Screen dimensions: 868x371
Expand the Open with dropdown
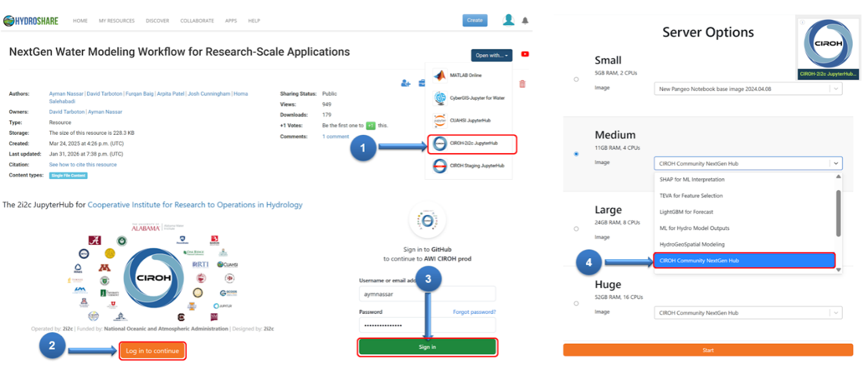coord(491,55)
